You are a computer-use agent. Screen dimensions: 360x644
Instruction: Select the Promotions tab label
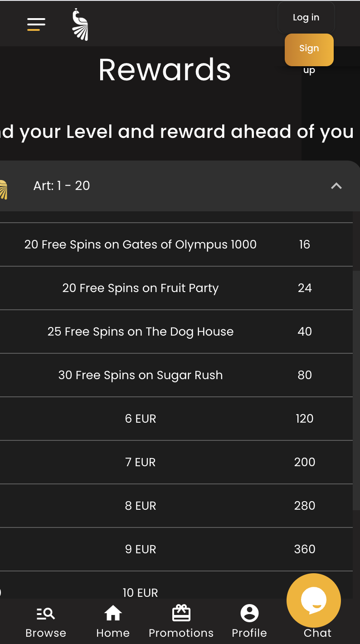click(x=181, y=633)
